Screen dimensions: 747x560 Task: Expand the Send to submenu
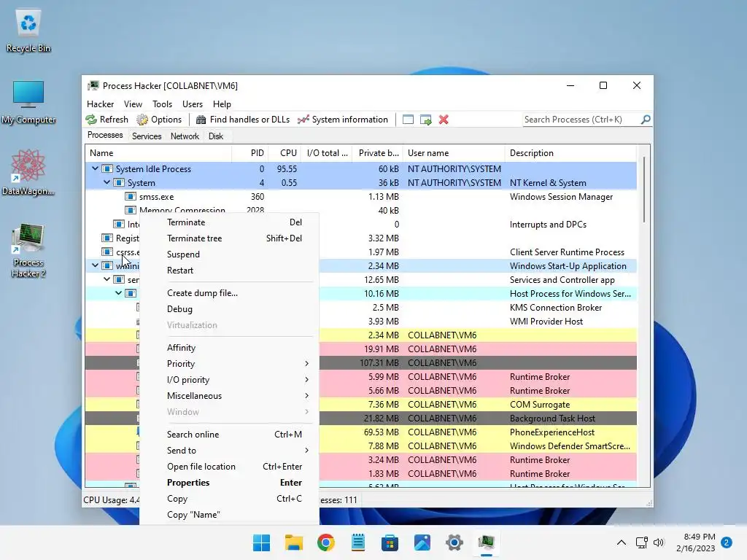coord(229,451)
